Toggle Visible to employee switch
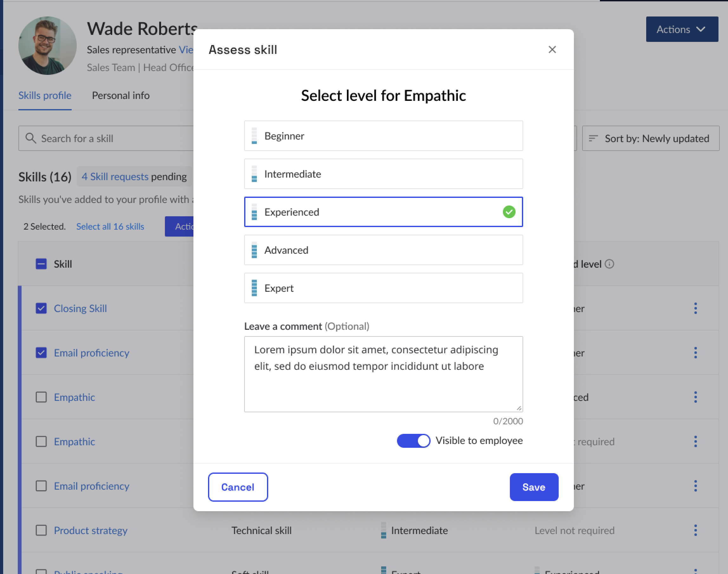This screenshot has width=728, height=574. coord(414,440)
